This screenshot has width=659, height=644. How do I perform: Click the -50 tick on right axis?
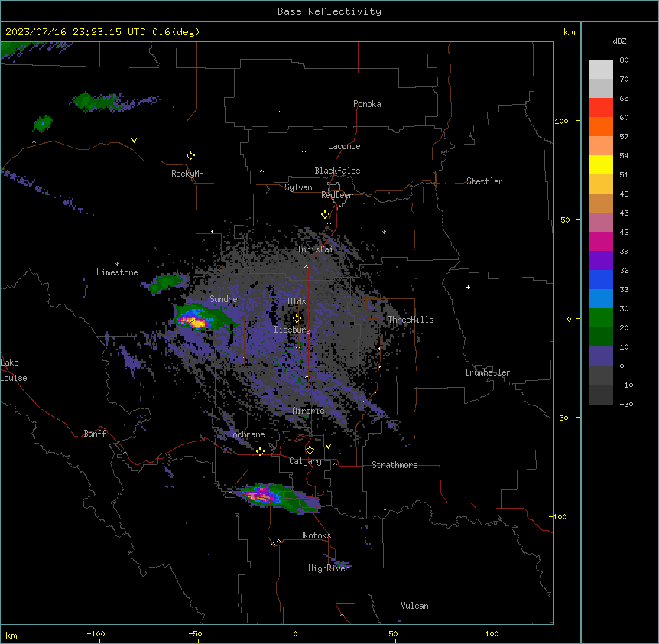click(x=561, y=418)
